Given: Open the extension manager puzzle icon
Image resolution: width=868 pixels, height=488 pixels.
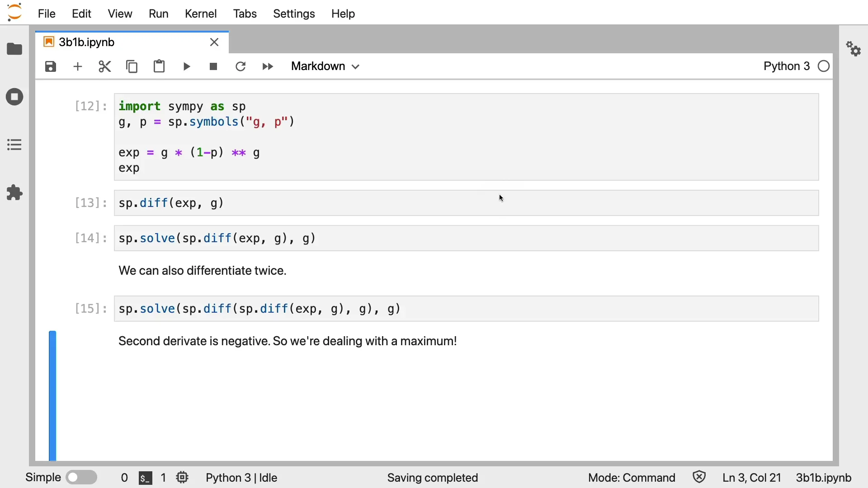Looking at the screenshot, I should (14, 193).
